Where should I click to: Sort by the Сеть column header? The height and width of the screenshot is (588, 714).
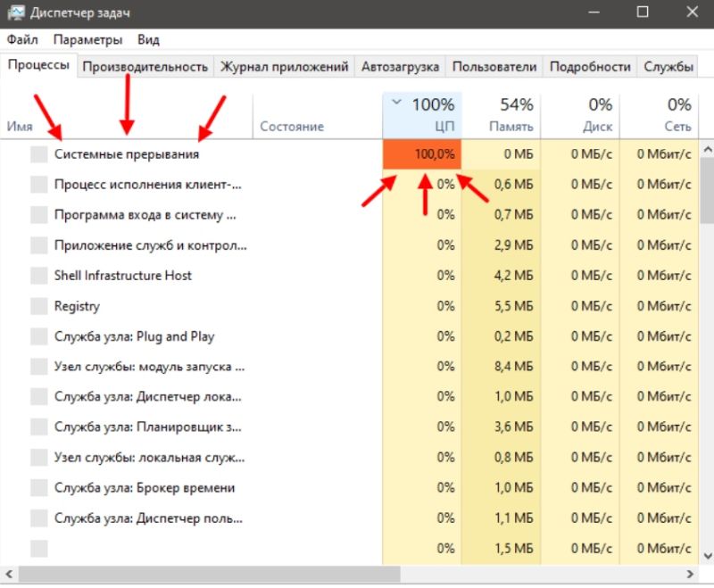660,115
